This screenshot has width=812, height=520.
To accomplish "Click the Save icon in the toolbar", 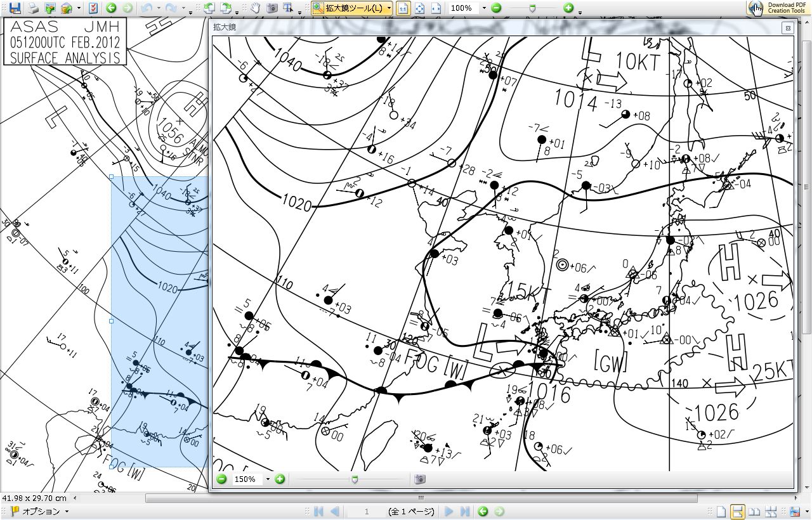I will [15, 8].
